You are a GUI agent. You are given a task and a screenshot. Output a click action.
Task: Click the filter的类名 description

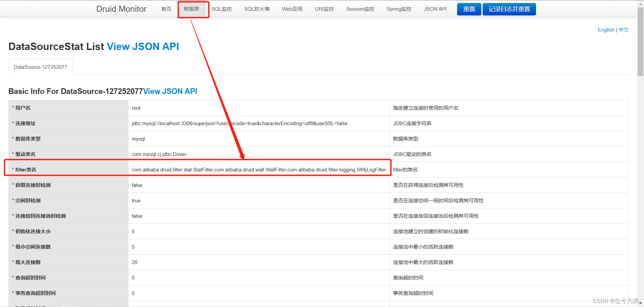405,170
